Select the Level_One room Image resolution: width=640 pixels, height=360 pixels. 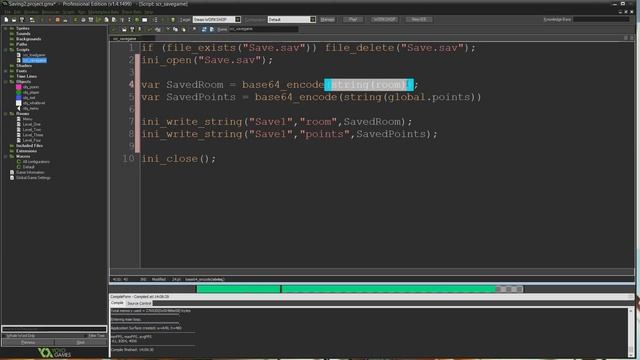pos(32,124)
